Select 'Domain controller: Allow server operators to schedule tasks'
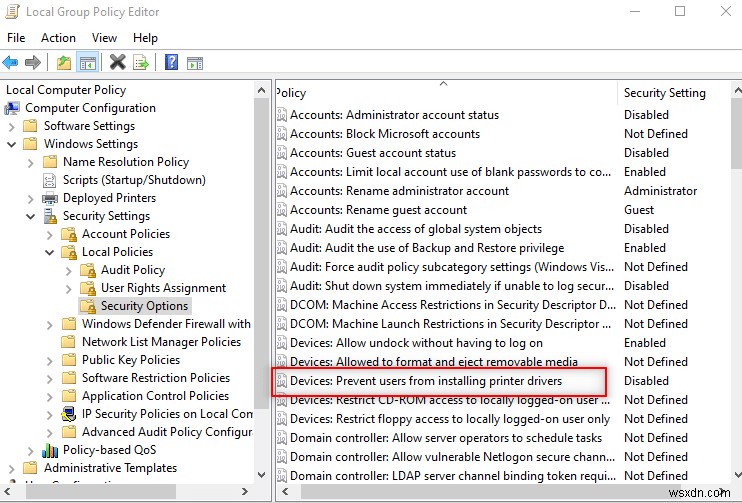This screenshot has height=503, width=742. tap(446, 438)
